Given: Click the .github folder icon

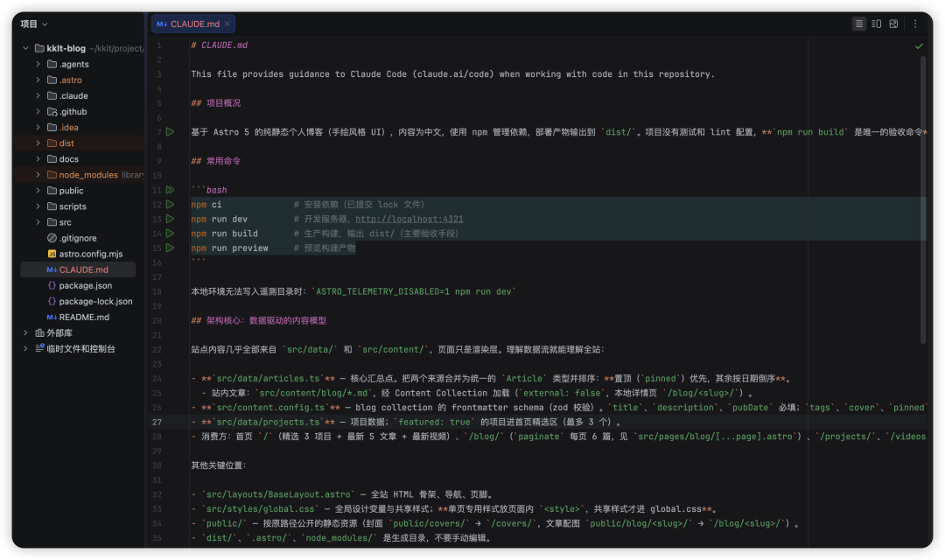Looking at the screenshot, I should tap(52, 111).
